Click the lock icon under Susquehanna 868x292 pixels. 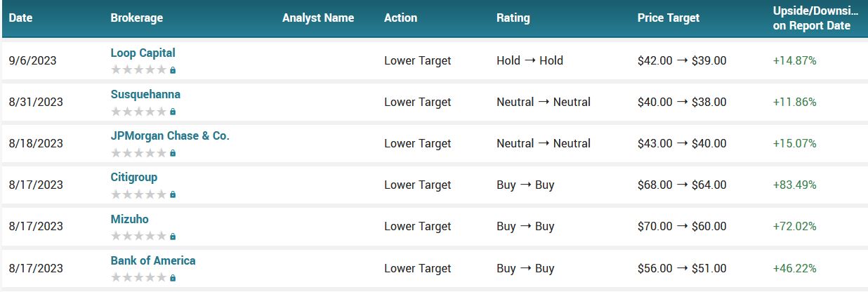click(173, 112)
